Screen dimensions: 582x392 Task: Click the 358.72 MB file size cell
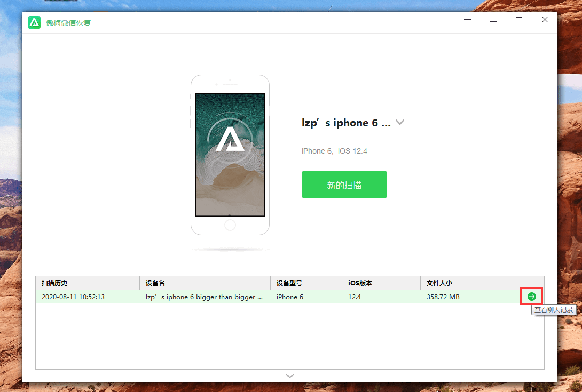tap(443, 297)
